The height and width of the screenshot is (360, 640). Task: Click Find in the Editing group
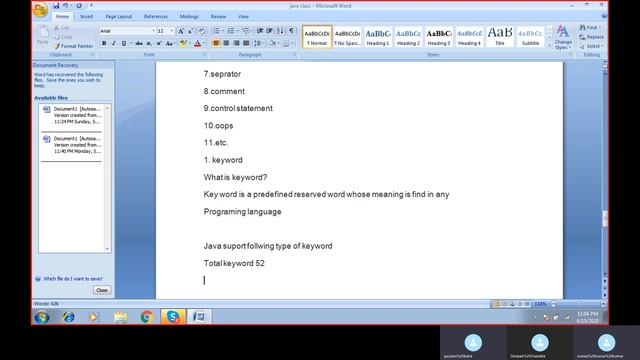click(590, 27)
